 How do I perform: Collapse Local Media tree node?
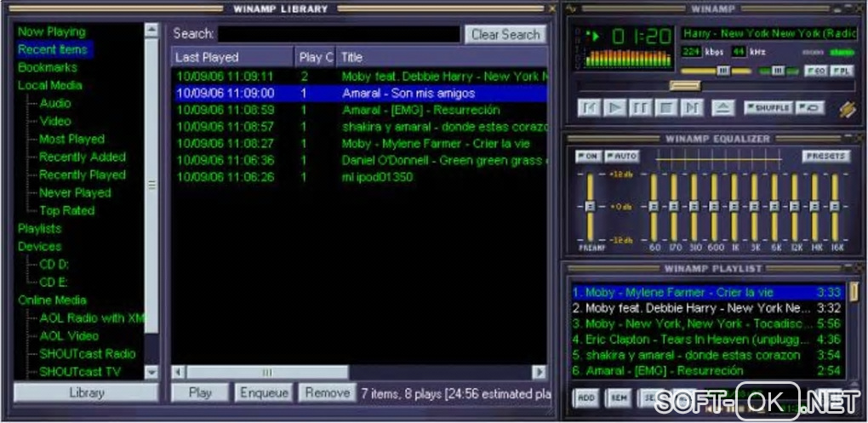(x=50, y=85)
